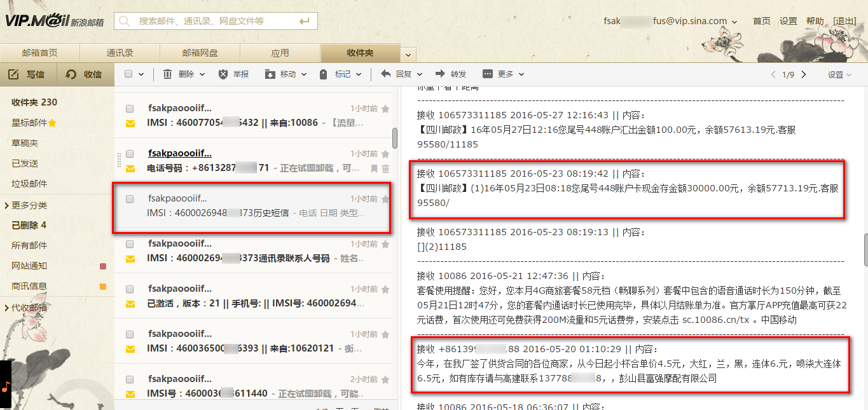Click the refresh icon beside 收信
The image size is (868, 410).
(71, 74)
